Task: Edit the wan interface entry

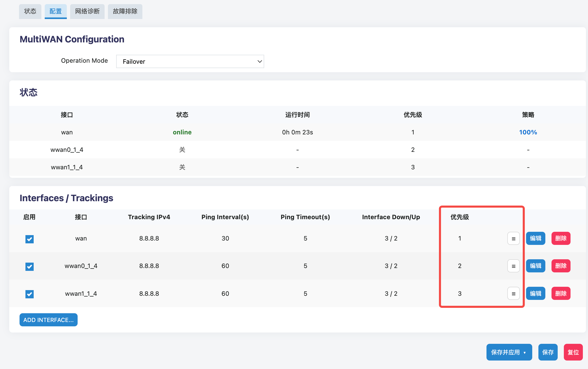Action: coord(536,238)
